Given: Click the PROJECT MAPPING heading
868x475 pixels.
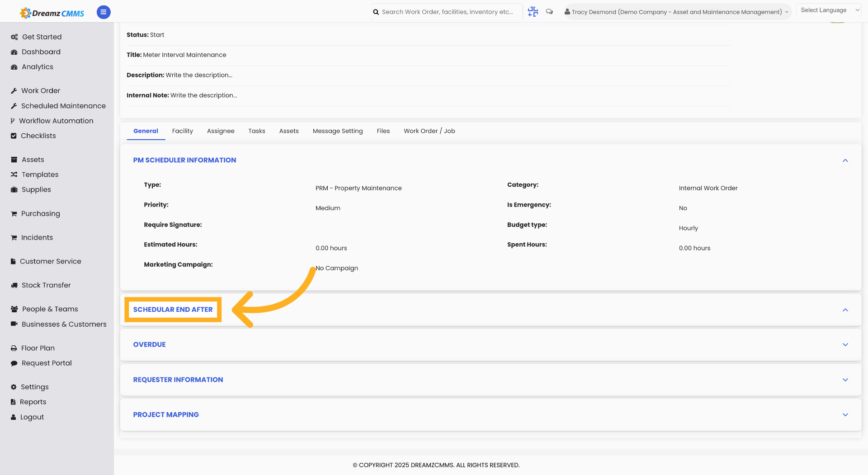Looking at the screenshot, I should [x=166, y=414].
